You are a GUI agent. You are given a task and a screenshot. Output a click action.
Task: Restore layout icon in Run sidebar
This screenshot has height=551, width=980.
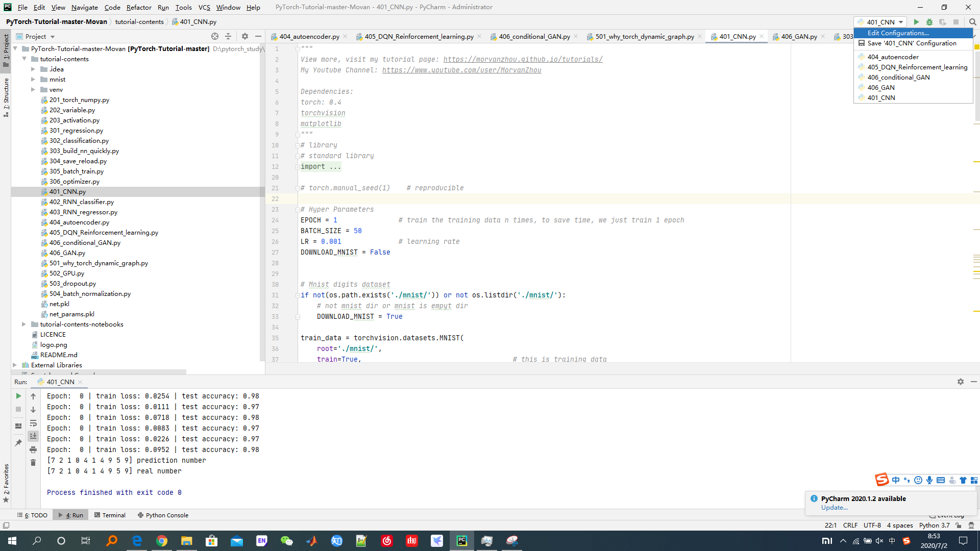(18, 426)
